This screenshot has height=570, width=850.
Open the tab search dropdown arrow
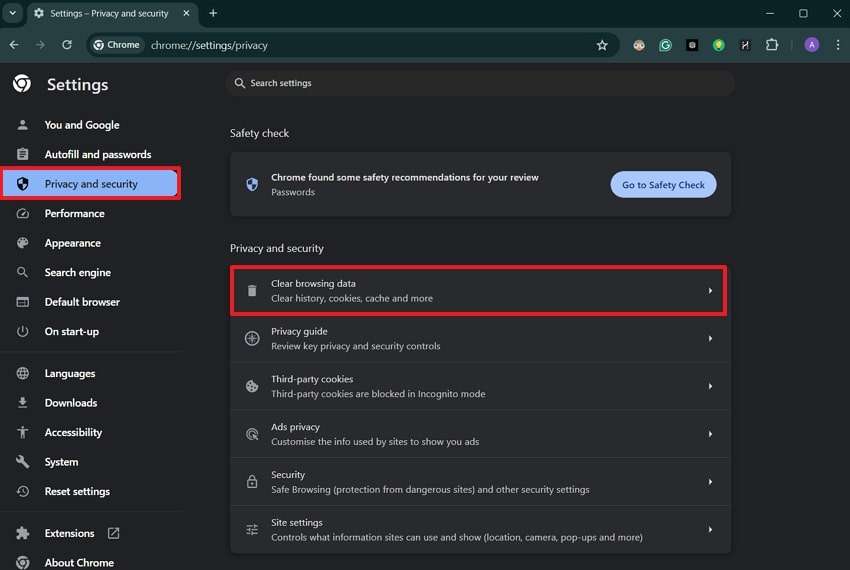[x=12, y=13]
